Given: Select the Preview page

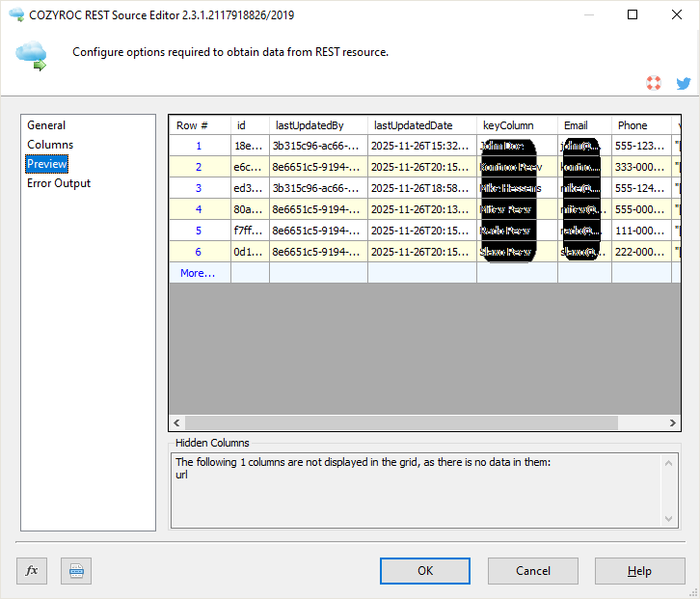Looking at the screenshot, I should point(47,164).
